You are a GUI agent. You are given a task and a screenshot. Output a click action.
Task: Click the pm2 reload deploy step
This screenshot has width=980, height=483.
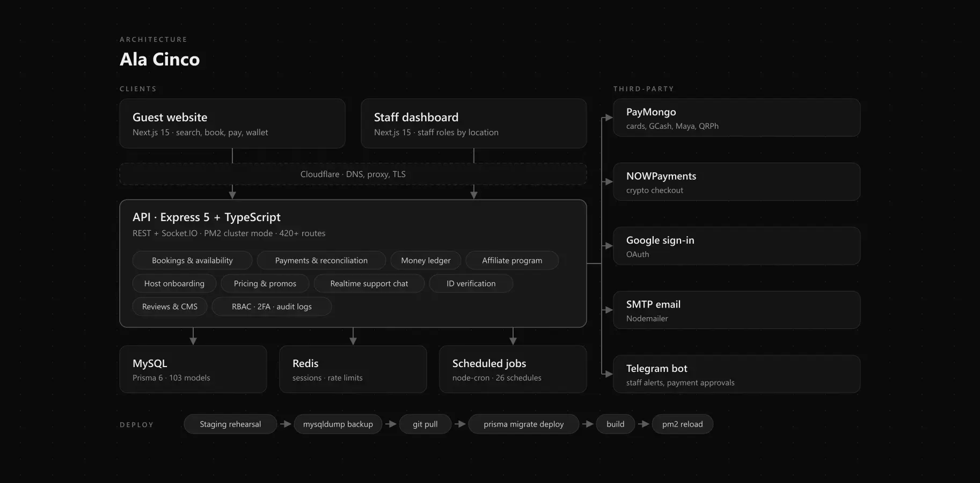[x=683, y=424]
